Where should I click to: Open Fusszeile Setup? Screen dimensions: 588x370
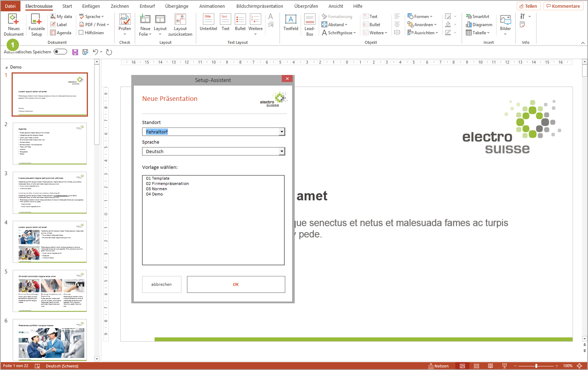click(x=36, y=25)
